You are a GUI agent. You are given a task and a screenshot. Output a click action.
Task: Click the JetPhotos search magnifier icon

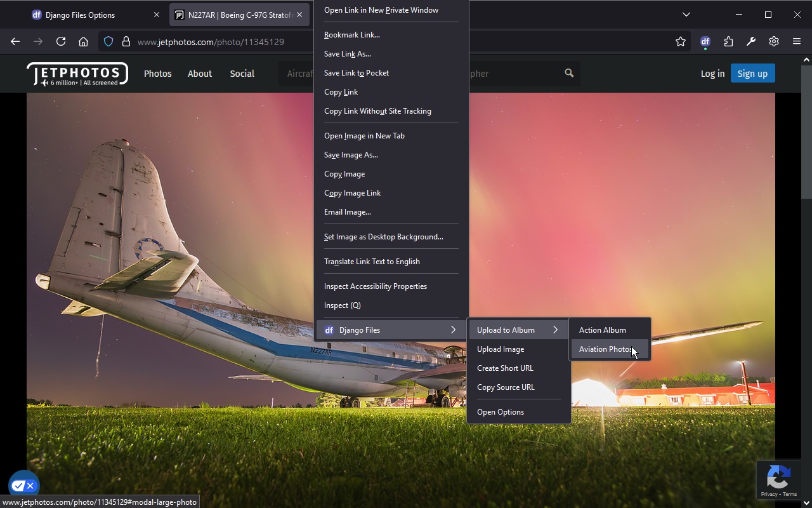tap(568, 73)
